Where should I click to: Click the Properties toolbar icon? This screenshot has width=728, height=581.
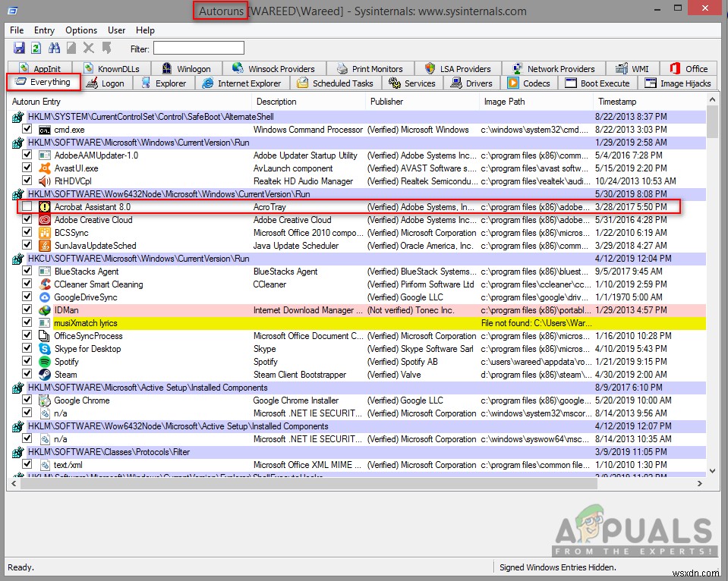point(71,48)
